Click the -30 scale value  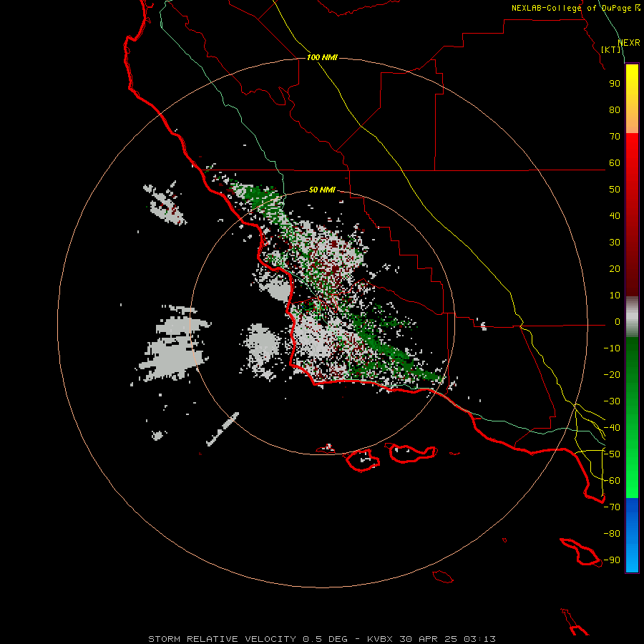[612, 401]
